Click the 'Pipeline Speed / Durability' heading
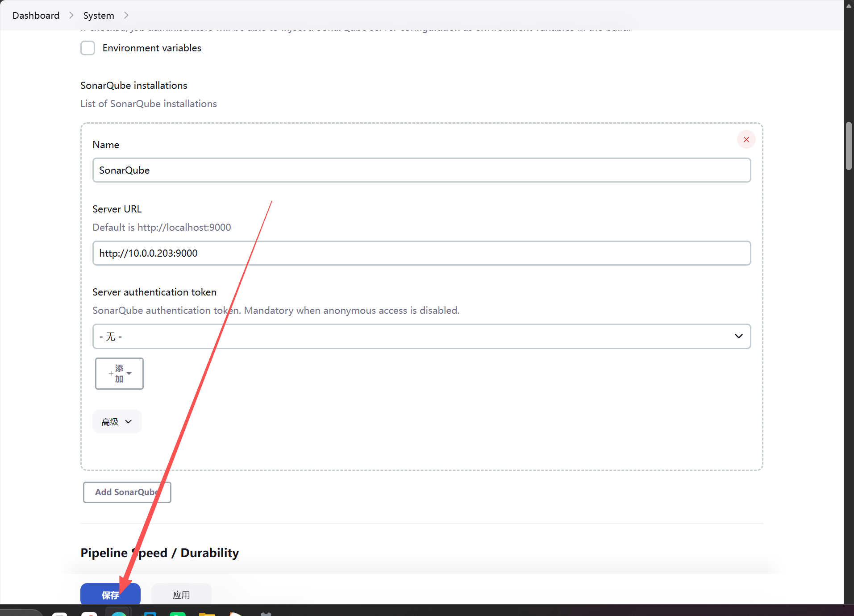The image size is (854, 616). pyautogui.click(x=160, y=553)
